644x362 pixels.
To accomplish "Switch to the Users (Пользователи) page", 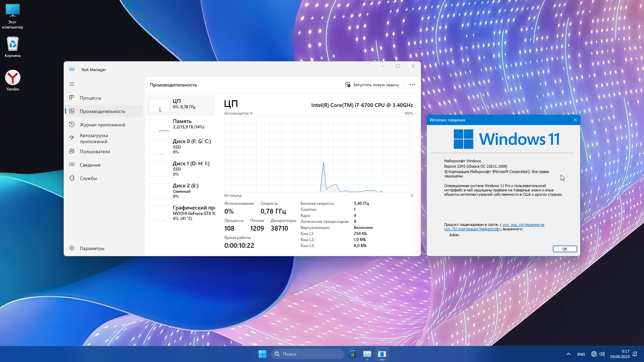I will 95,152.
